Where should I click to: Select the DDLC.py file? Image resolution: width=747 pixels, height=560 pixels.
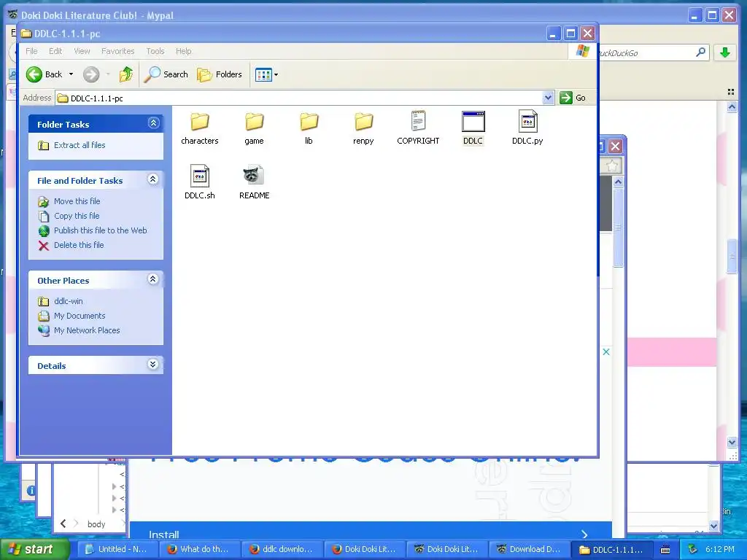tap(527, 128)
